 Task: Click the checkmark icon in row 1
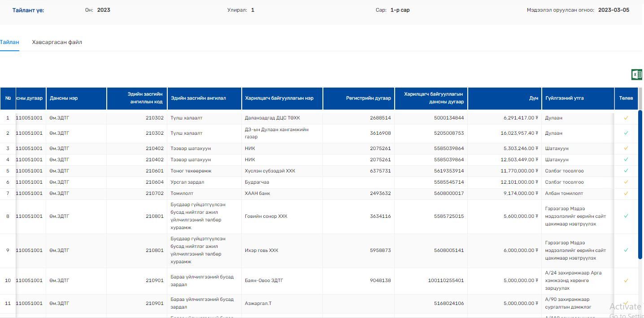[626, 118]
